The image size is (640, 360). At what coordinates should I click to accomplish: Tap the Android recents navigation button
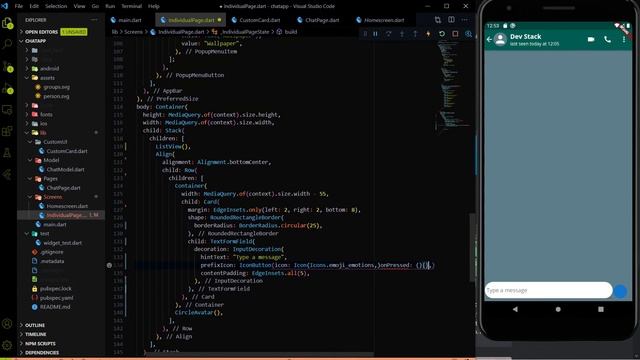[x=601, y=309]
